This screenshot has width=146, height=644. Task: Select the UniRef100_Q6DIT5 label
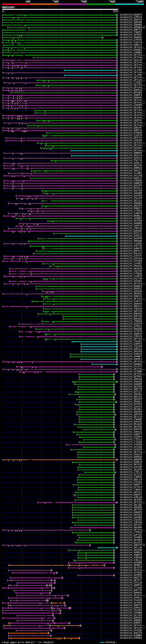[x=131, y=578]
